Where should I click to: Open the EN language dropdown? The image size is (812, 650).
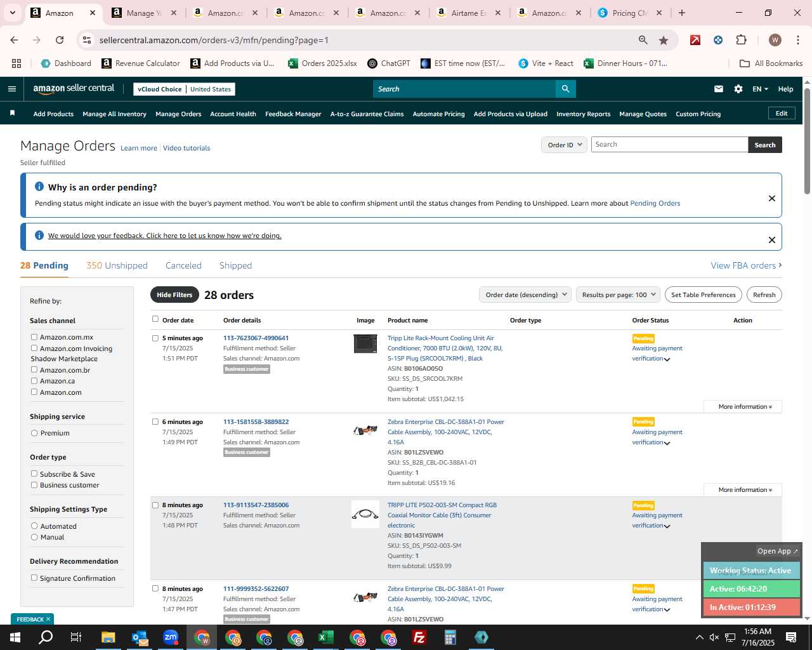(760, 89)
